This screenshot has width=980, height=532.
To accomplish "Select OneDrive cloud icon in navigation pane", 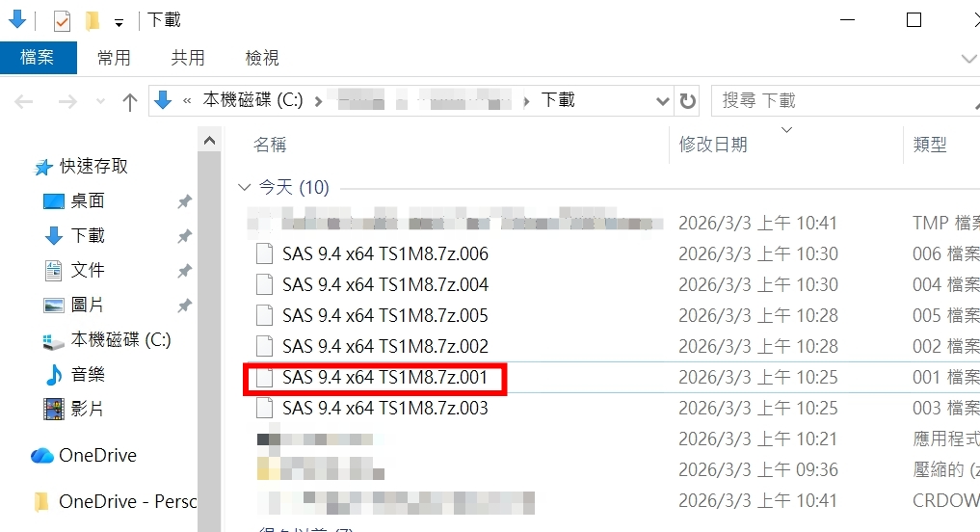I will [x=42, y=455].
